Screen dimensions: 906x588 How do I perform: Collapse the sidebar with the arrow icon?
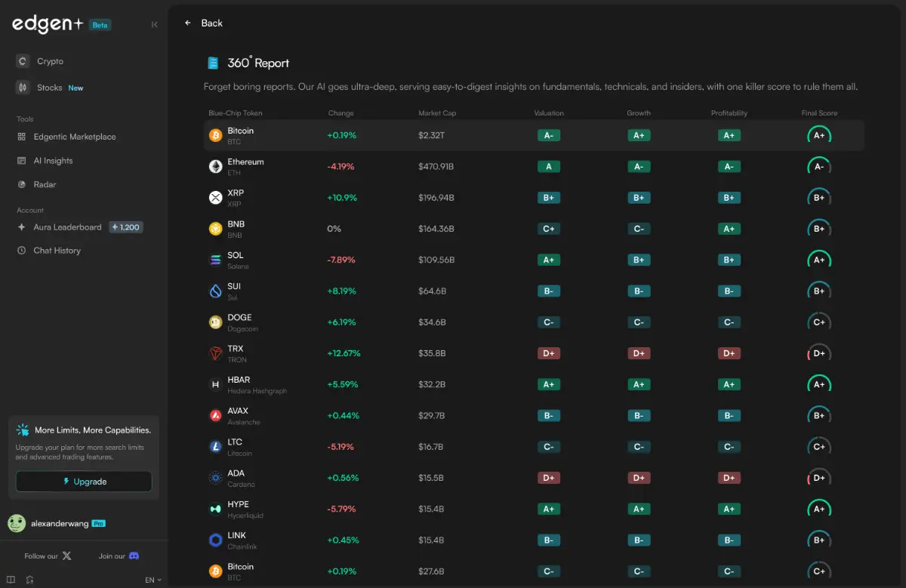(x=155, y=24)
